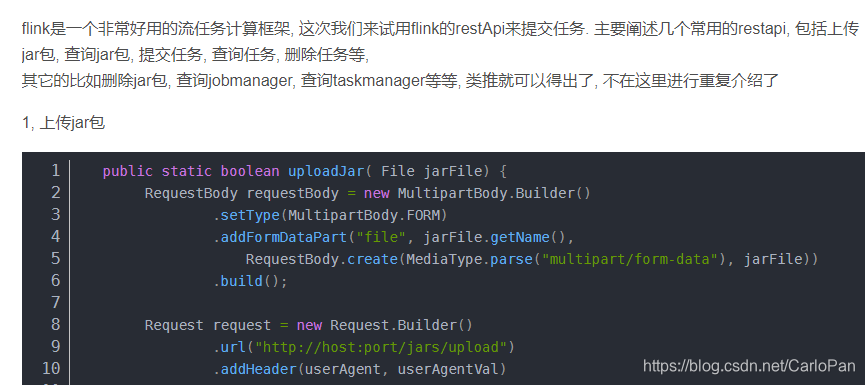Image resolution: width=865 pixels, height=385 pixels.
Task: Click the "http://host:port/jars/upload" URL string
Action: 381,347
